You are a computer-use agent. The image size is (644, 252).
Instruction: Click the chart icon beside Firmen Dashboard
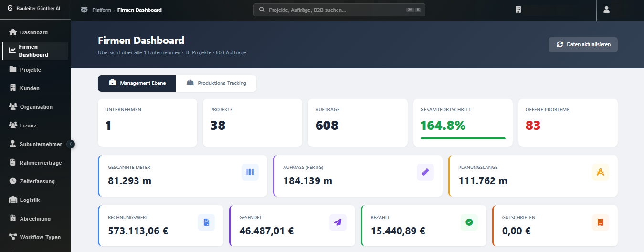click(12, 51)
